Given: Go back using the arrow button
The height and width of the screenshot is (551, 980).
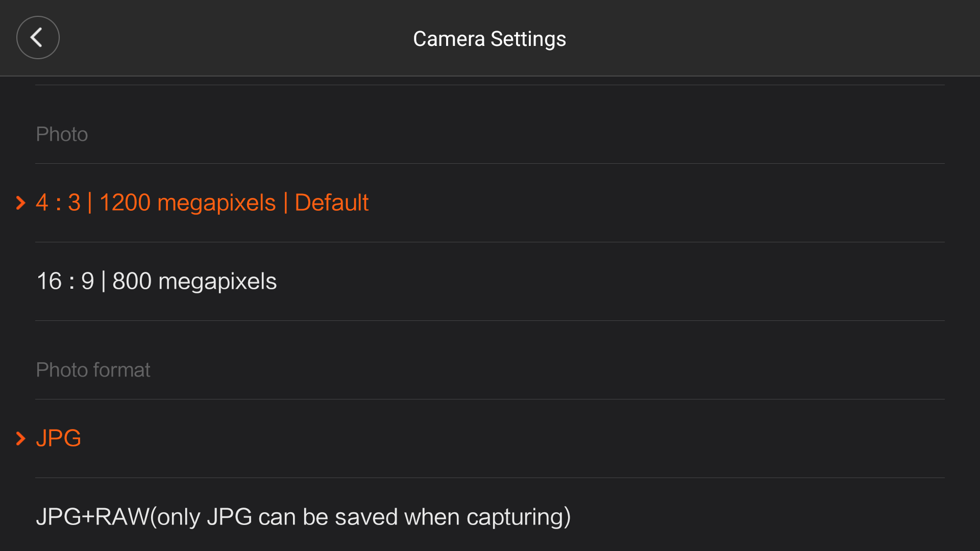Looking at the screenshot, I should pyautogui.click(x=38, y=38).
